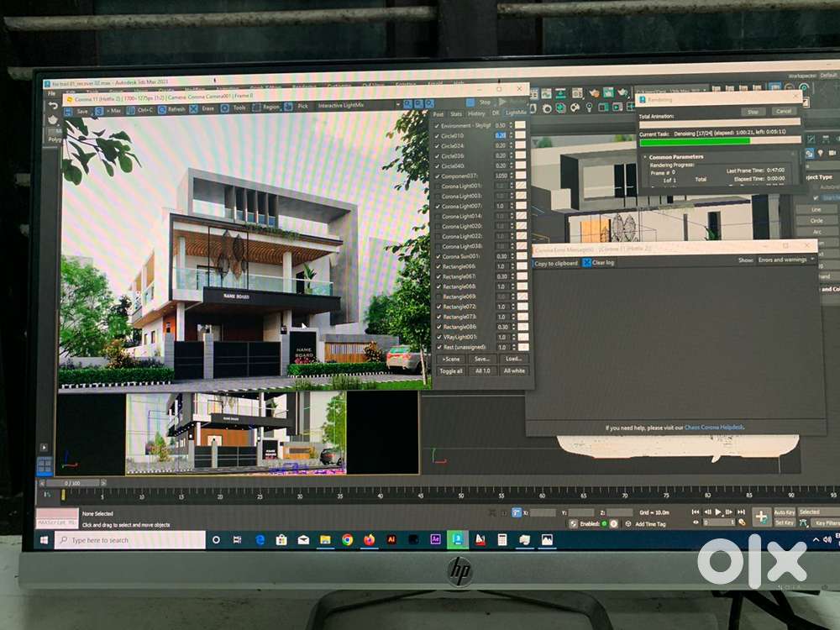
Task: Toggle the VRayLight001 checkbox
Action: [436, 337]
